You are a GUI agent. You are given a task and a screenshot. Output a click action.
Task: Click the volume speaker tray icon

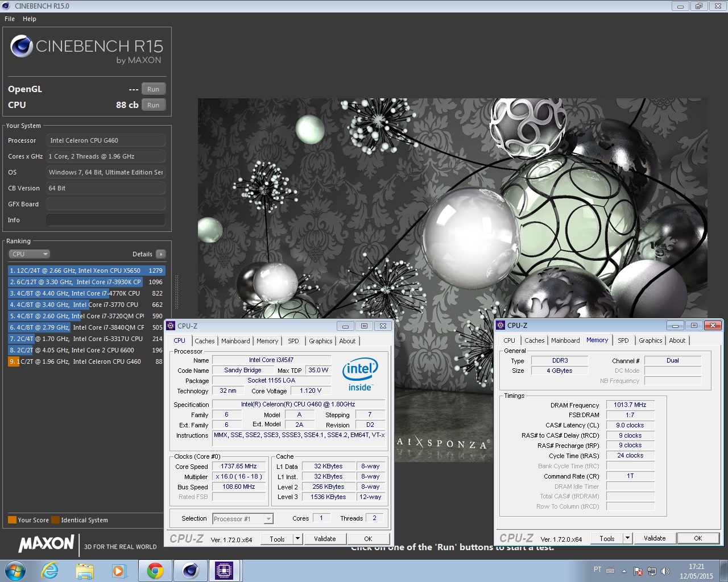pyautogui.click(x=665, y=571)
